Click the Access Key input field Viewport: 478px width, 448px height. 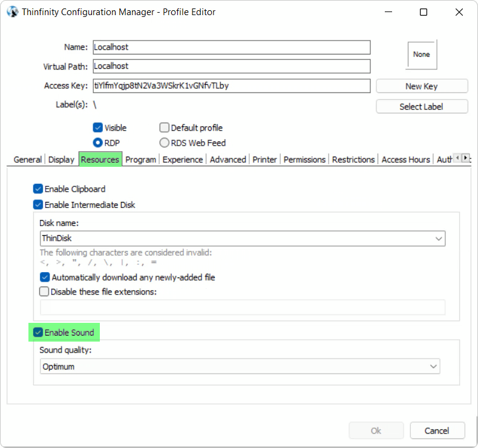coord(232,86)
